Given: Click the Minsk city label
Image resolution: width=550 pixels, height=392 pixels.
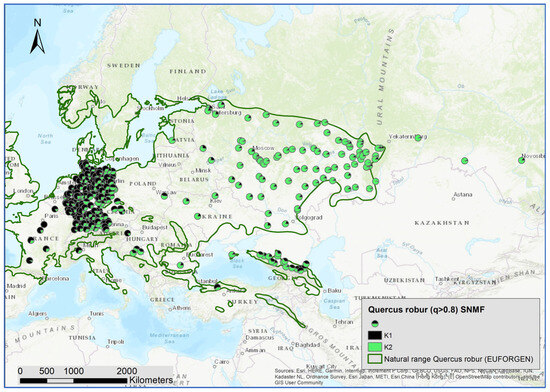Looking at the screenshot, I should point(203,170).
